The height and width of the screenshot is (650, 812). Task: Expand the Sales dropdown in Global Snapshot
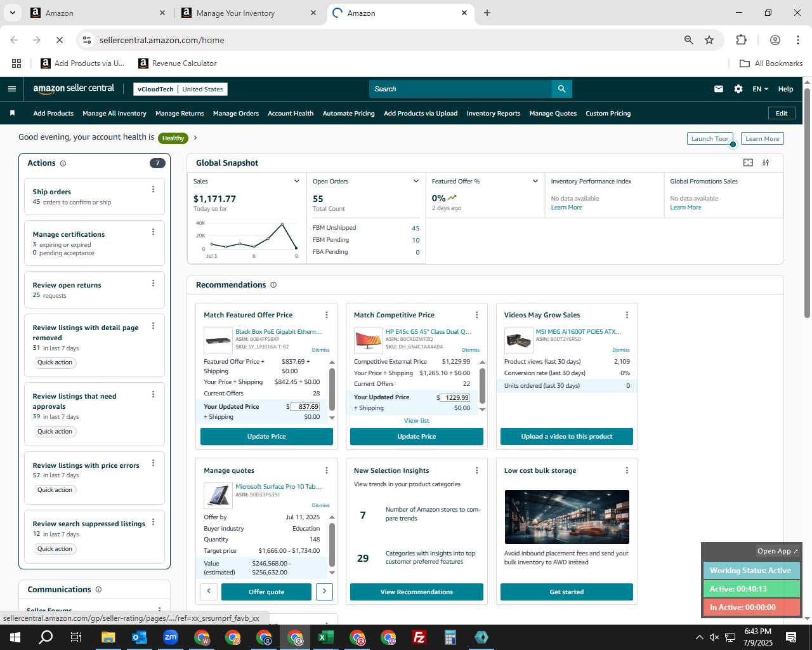click(296, 182)
